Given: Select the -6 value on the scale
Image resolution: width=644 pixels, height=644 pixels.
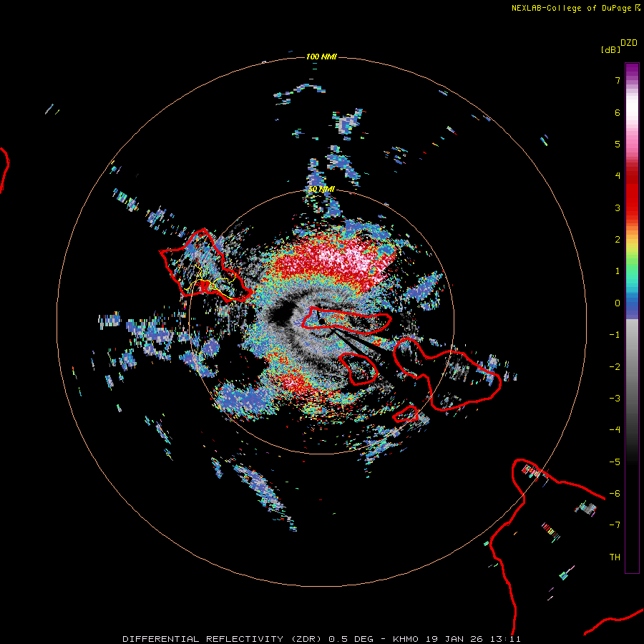Looking at the screenshot, I should coord(615,494).
